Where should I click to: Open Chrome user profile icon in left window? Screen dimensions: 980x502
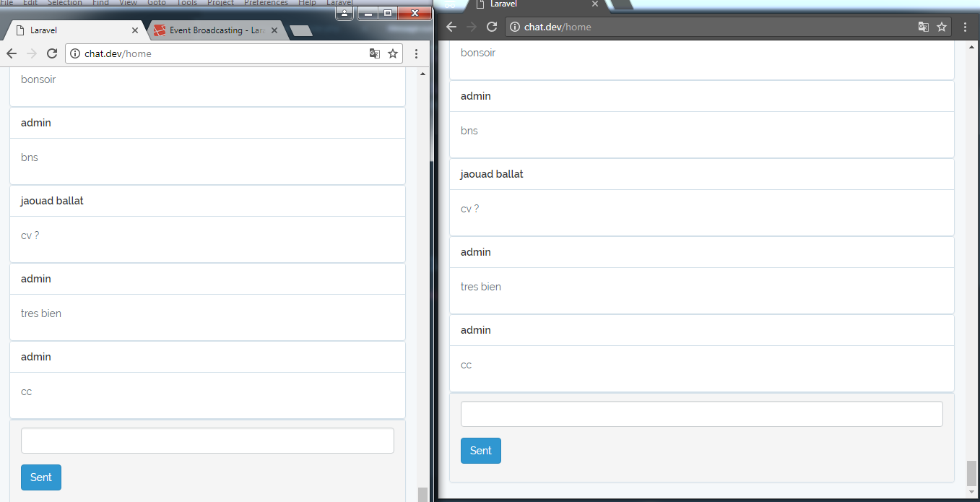(344, 13)
